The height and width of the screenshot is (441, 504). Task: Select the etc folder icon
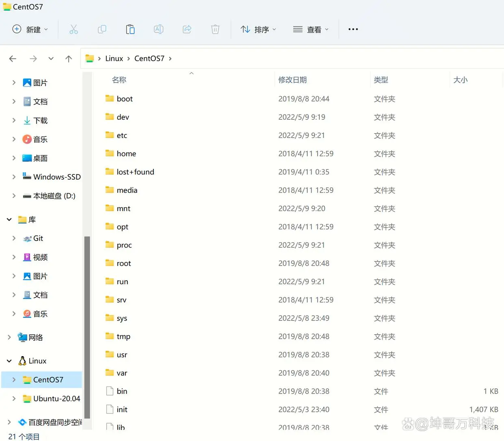click(x=110, y=135)
